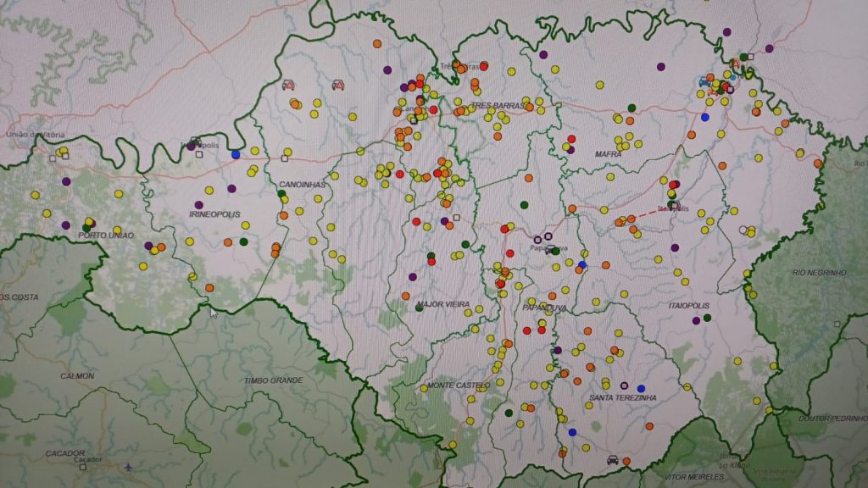Click the blue dot above the SANTA TEREZINHA label
Viewport: 868px width, 488px height.
641,389
